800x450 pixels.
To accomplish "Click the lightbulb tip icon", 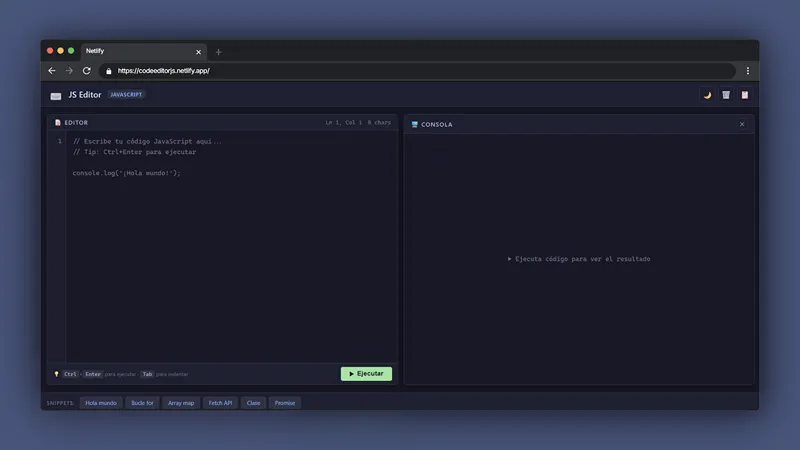I will click(57, 374).
